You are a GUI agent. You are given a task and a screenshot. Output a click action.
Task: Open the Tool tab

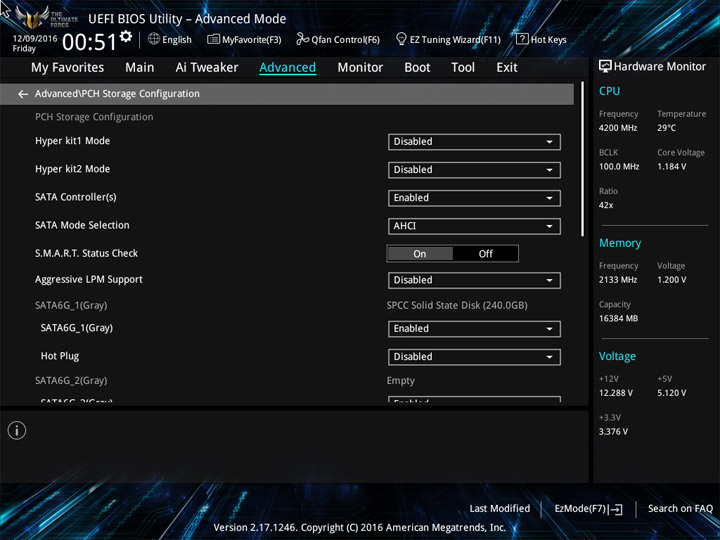click(463, 68)
